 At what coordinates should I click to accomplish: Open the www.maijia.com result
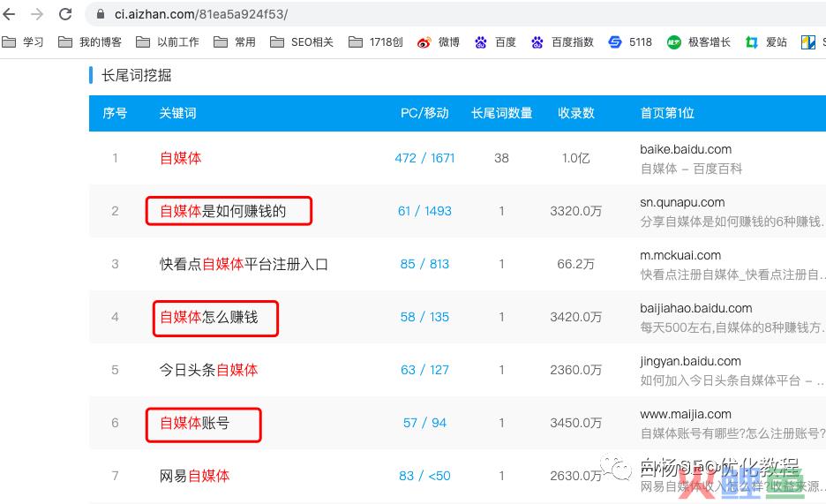point(686,414)
